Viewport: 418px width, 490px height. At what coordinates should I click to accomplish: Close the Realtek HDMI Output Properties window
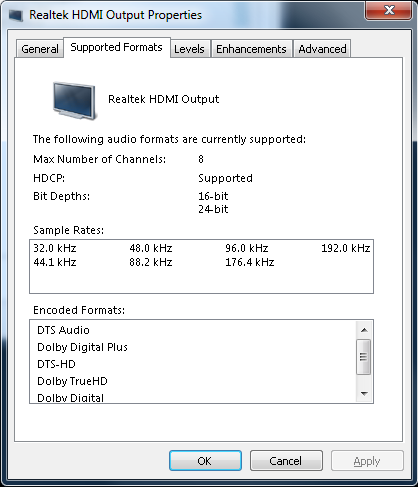coord(389,10)
